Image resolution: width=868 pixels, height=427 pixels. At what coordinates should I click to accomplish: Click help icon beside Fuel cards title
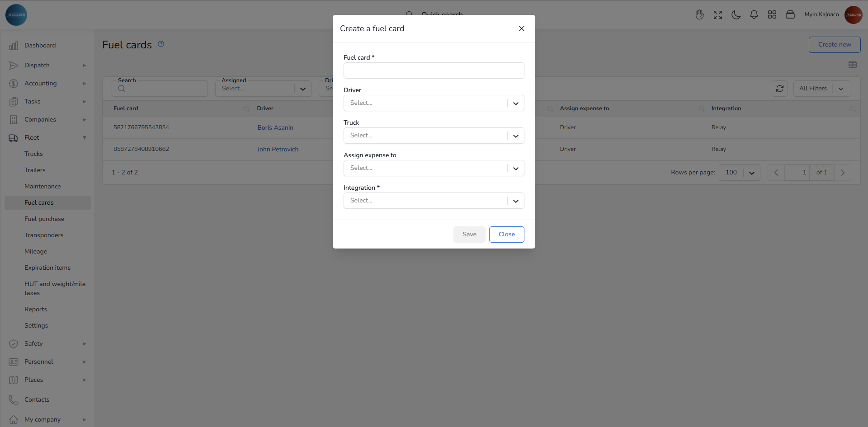[x=161, y=44]
